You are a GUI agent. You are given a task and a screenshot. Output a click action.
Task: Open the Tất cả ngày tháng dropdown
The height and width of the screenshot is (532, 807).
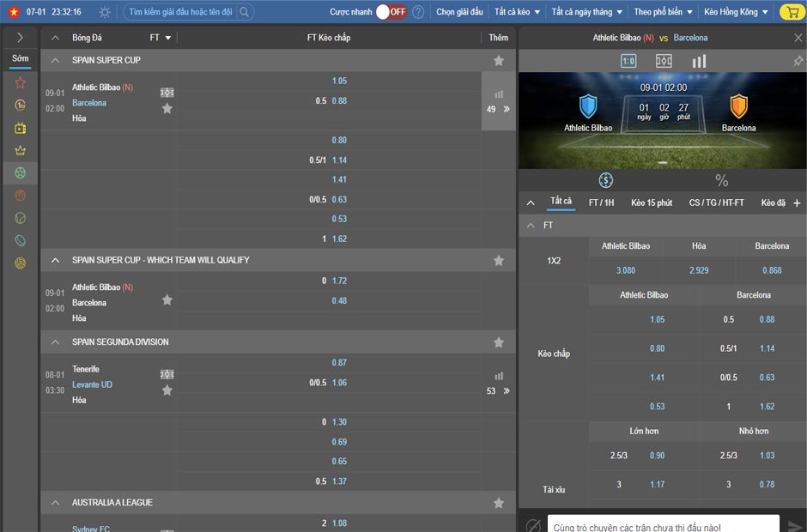pyautogui.click(x=586, y=12)
